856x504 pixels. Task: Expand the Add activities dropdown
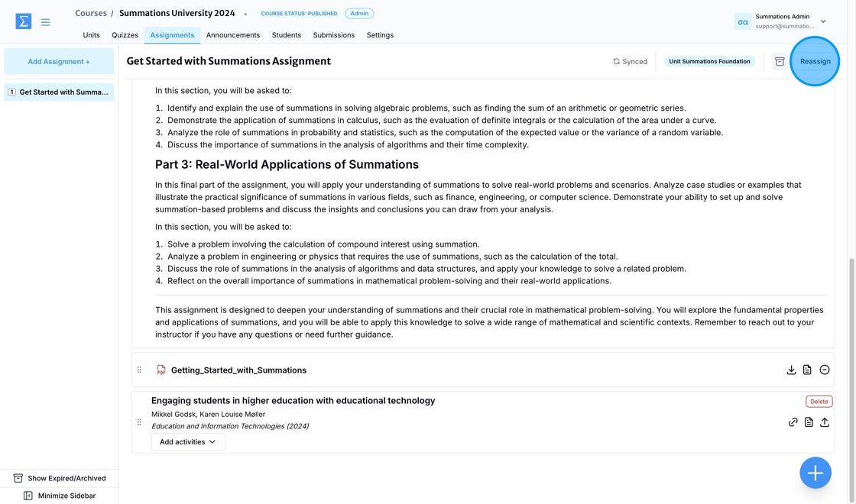point(188,442)
